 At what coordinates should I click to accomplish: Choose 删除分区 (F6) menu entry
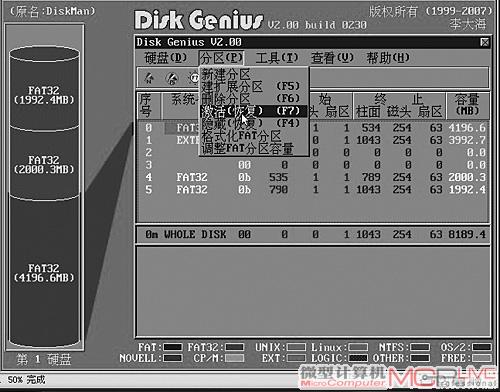click(x=254, y=99)
